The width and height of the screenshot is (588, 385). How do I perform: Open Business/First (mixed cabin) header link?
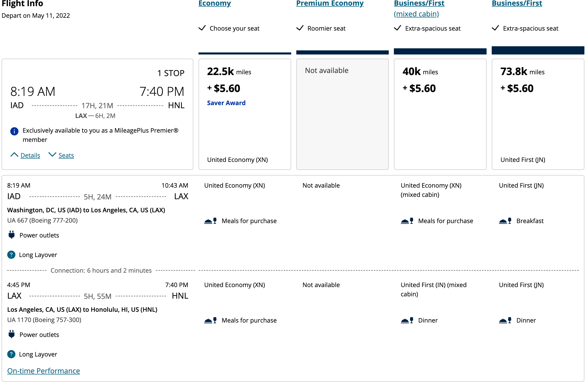point(419,9)
